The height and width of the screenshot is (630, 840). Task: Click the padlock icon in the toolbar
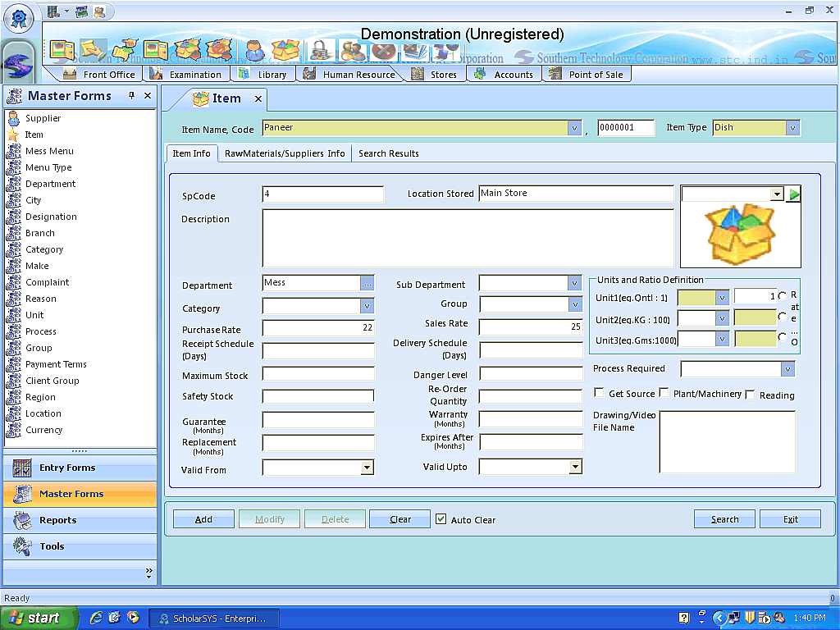point(321,50)
